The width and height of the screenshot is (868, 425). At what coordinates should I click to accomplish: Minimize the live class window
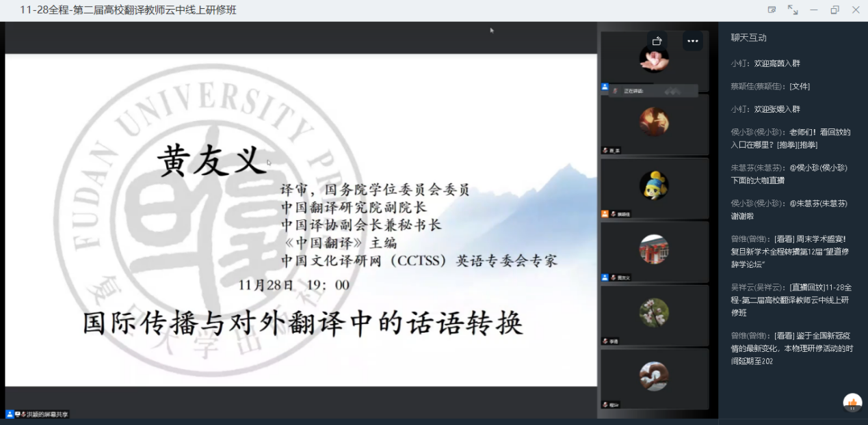click(x=814, y=10)
